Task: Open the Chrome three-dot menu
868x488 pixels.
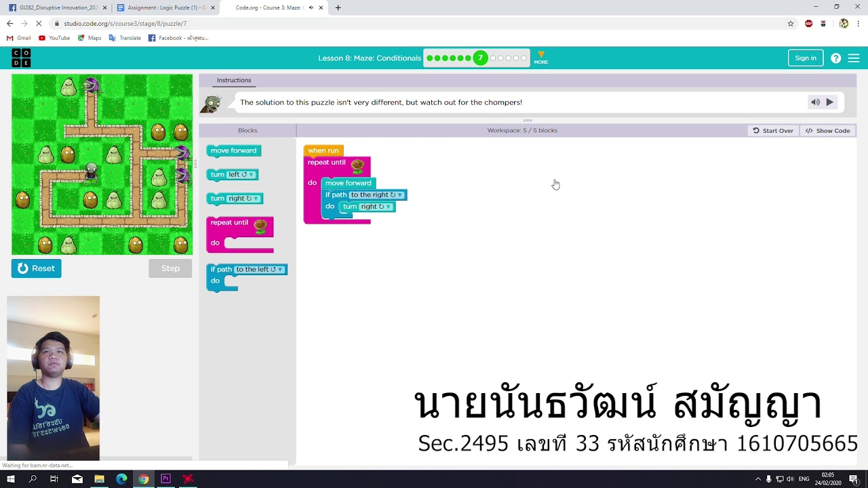Action: click(x=859, y=23)
